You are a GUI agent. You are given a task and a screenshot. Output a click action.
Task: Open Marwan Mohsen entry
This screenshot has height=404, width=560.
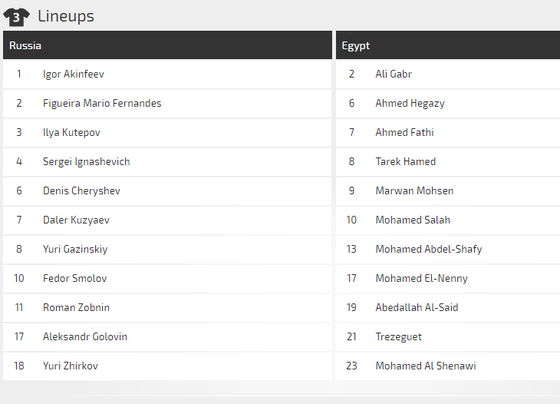(x=414, y=191)
